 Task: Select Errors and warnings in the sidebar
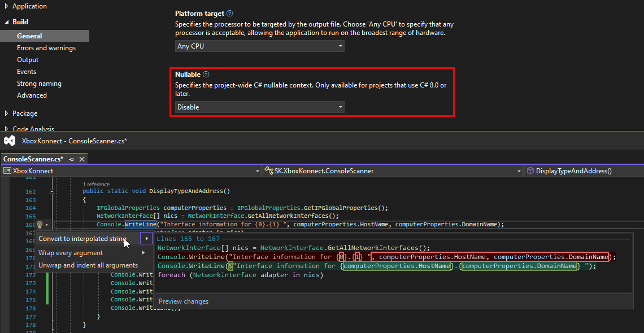pyautogui.click(x=46, y=47)
